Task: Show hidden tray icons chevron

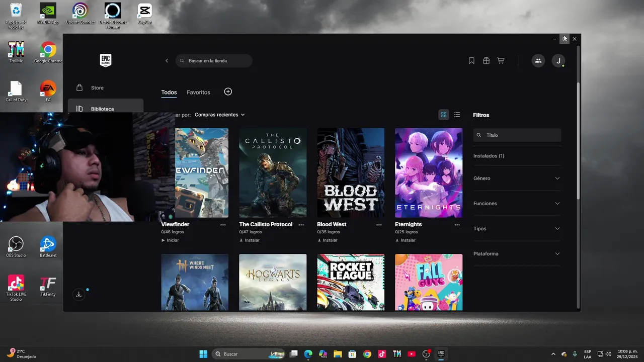Action: click(x=553, y=354)
